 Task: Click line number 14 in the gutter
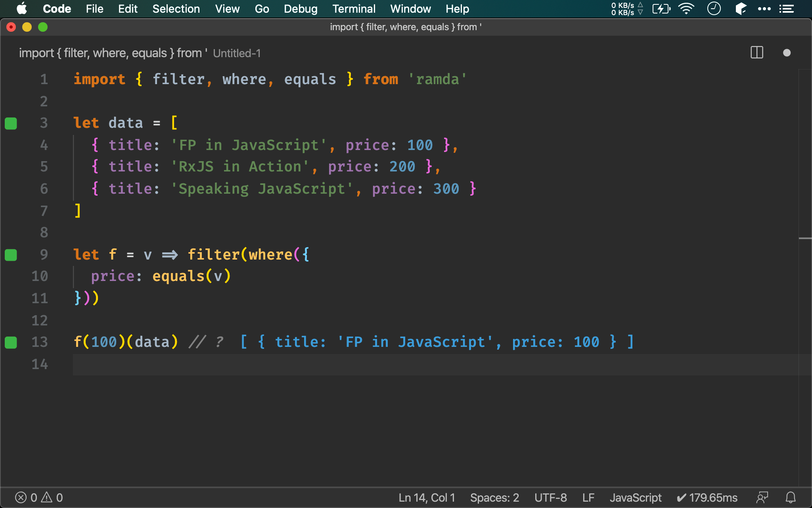[x=40, y=364]
